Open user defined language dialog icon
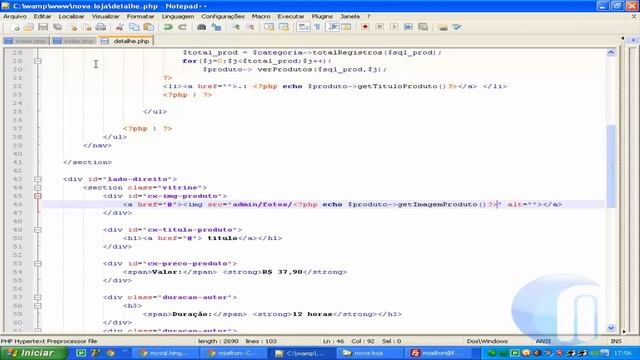This screenshot has width=640, height=360. coord(346,27)
